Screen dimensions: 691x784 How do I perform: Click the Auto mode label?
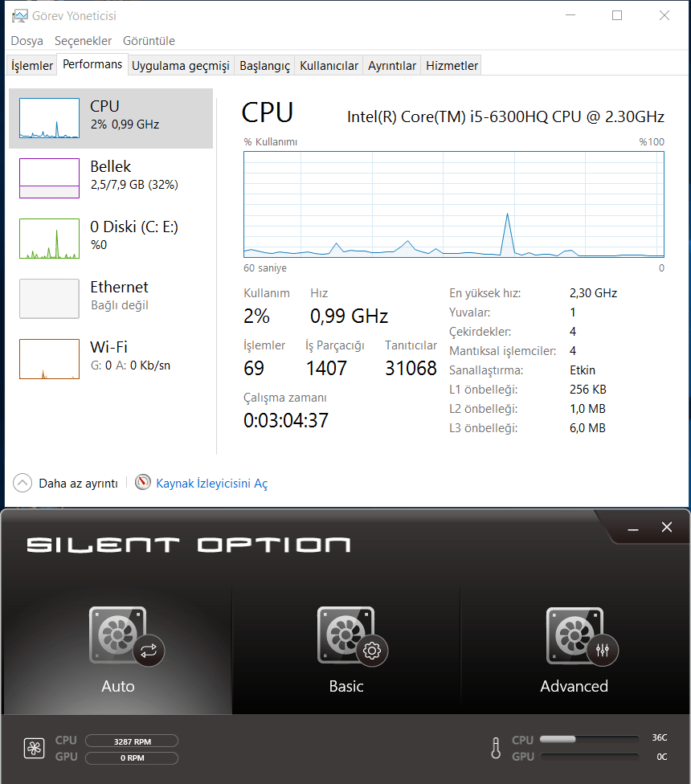[x=118, y=687]
